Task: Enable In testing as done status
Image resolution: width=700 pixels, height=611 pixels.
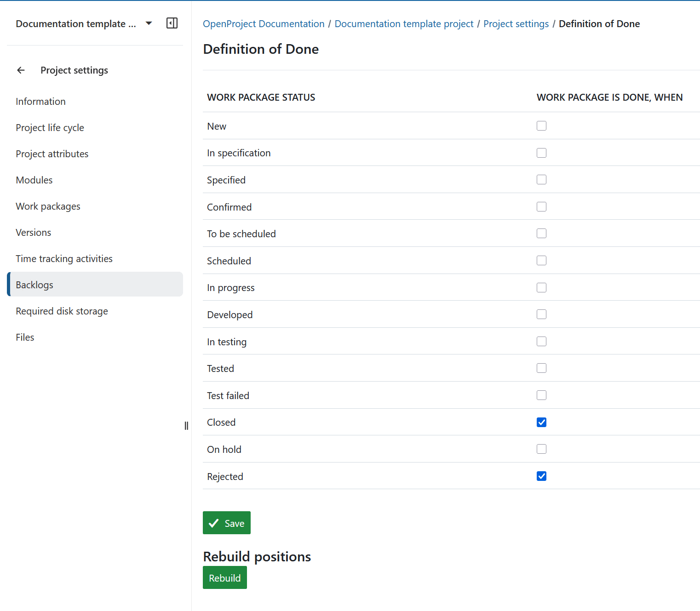Action: [541, 341]
